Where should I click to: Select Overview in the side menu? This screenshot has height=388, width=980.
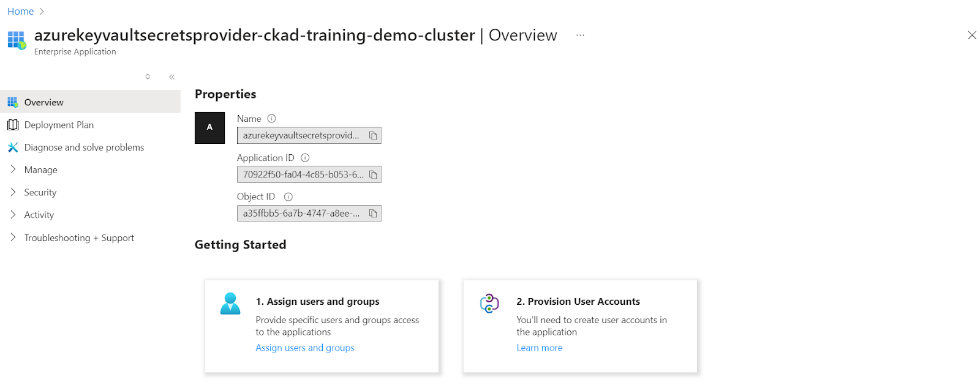(x=90, y=102)
